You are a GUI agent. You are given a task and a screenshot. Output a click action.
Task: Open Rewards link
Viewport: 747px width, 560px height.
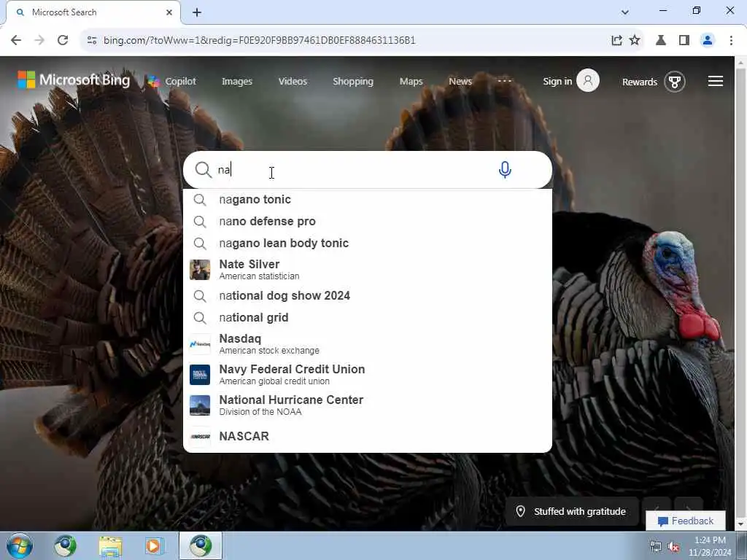click(639, 82)
